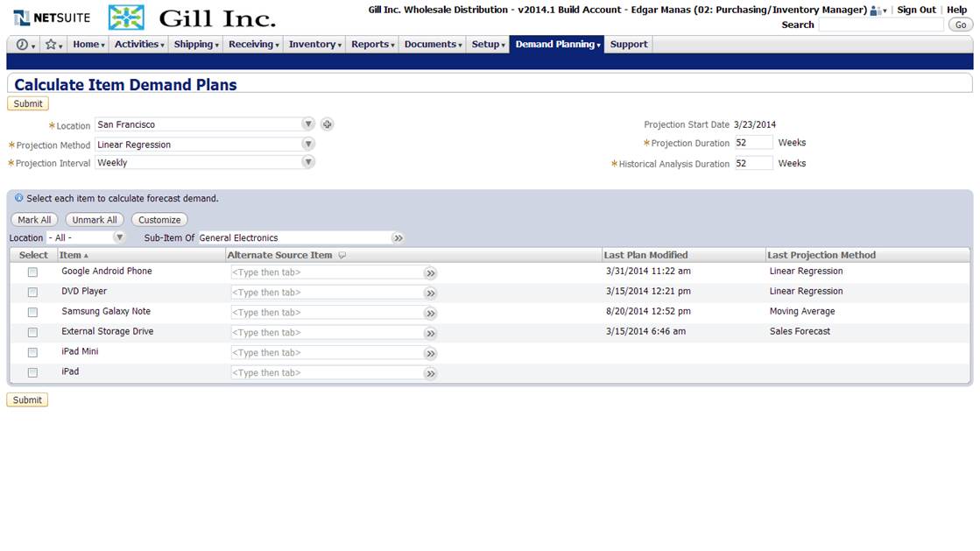Viewport: 980px width, 551px height.
Task: Click the Go search button
Action: pyautogui.click(x=961, y=25)
